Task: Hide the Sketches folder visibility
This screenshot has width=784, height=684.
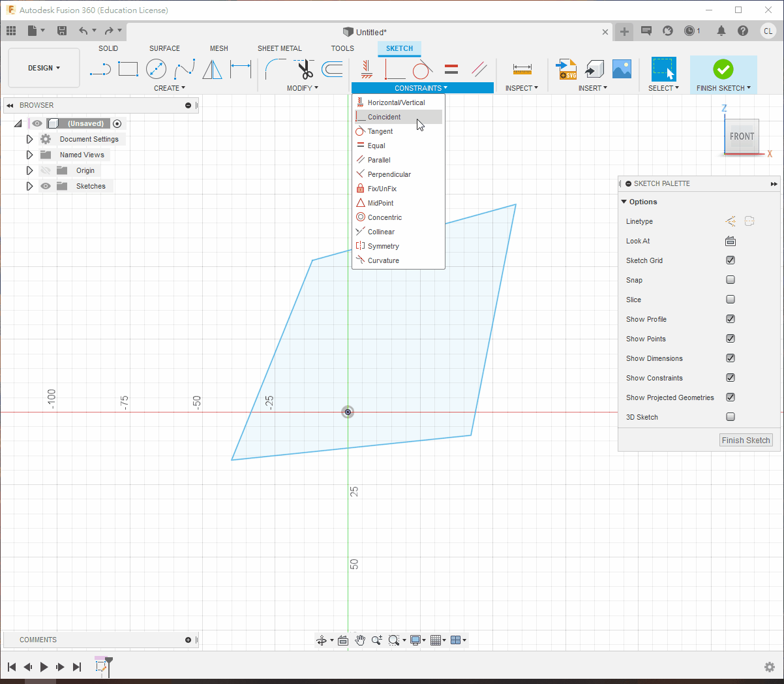Action: [x=46, y=186]
